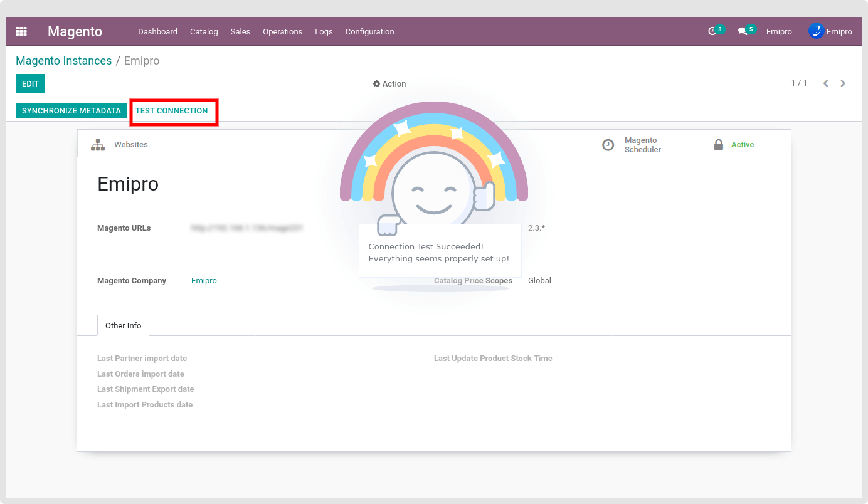Viewport: 868px width, 504px height.
Task: Open Magento Instances breadcrumb link
Action: tap(63, 61)
